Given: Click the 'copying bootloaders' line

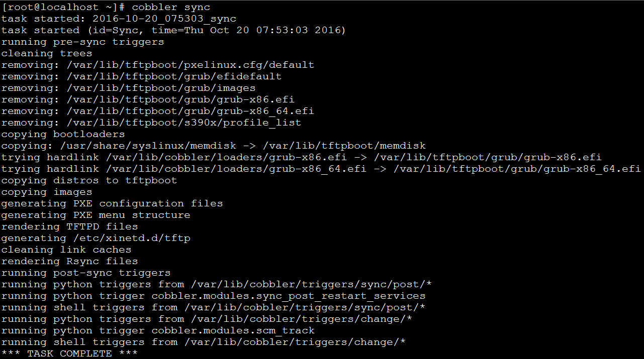Looking at the screenshot, I should [x=63, y=134].
